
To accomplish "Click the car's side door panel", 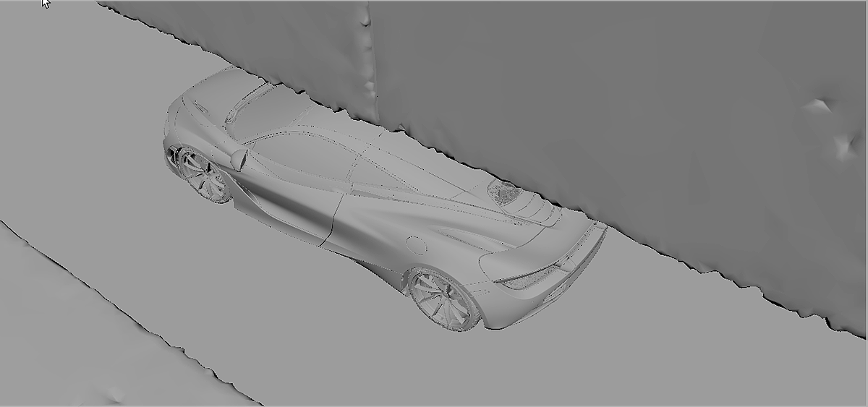I will tap(293, 206).
